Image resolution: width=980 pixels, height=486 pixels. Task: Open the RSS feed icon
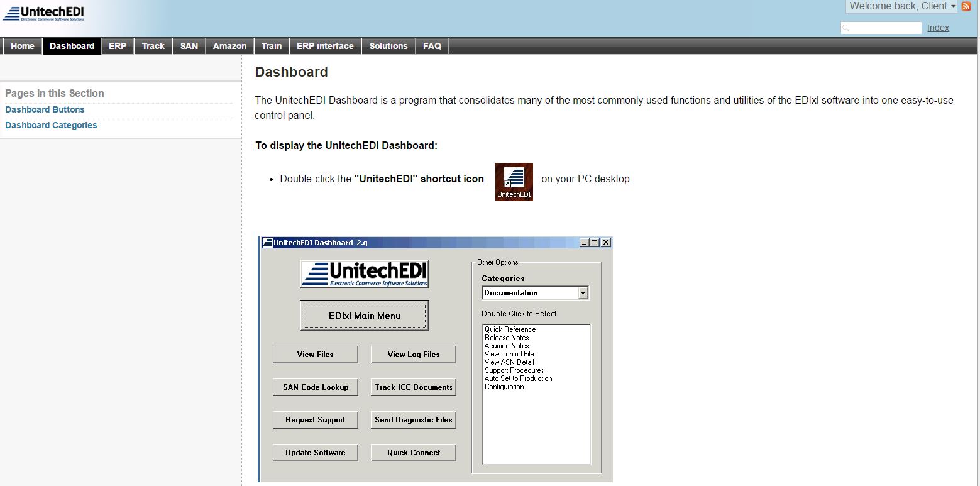tap(966, 6)
